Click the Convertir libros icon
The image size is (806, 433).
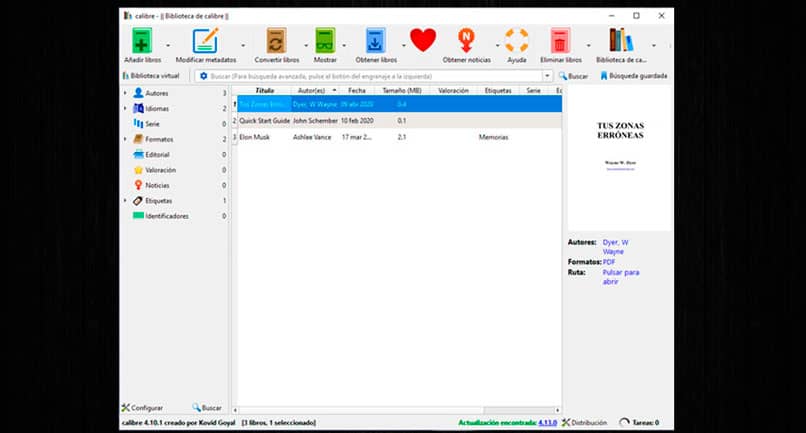pos(277,41)
